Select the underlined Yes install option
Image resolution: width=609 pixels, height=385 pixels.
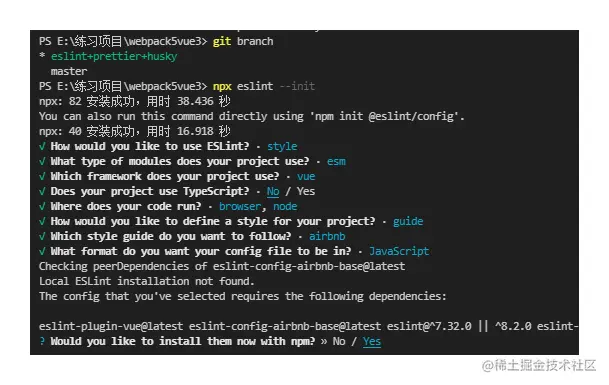(x=372, y=341)
